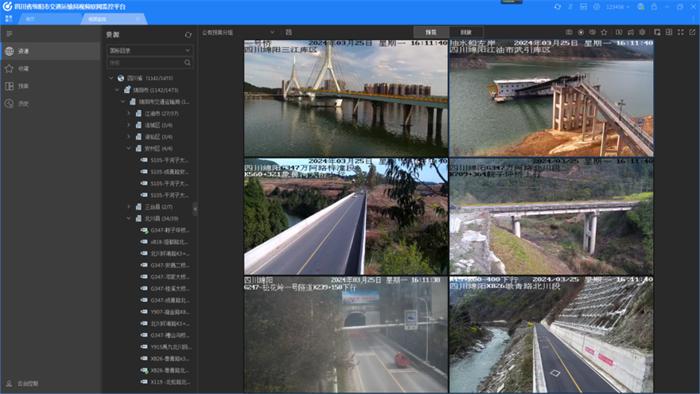Collapse the 北川县 (34/39) tree node

click(129, 219)
